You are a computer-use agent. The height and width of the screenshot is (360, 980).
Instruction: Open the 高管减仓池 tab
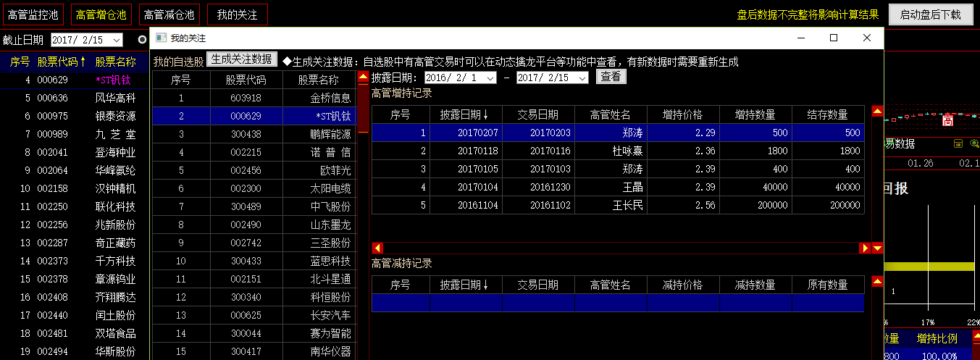[x=169, y=14]
